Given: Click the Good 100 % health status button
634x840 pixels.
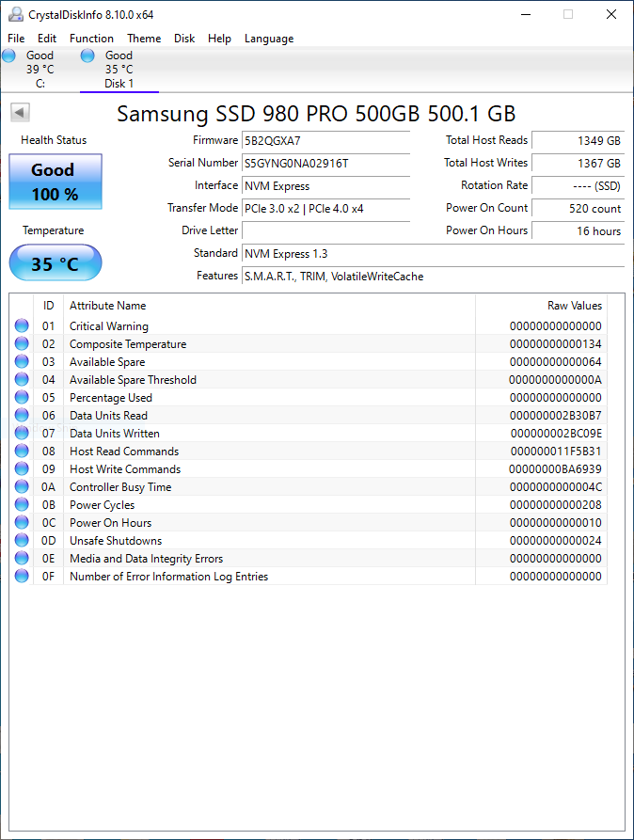Looking at the screenshot, I should pos(55,182).
